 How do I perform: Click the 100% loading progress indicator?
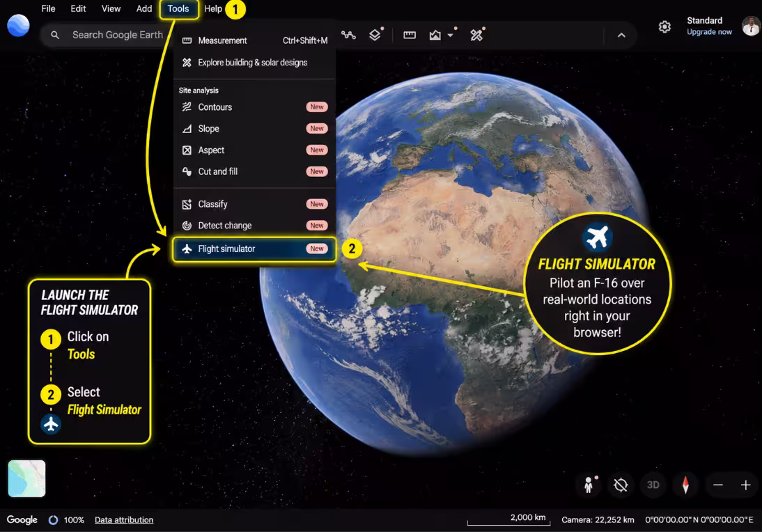[x=67, y=520]
